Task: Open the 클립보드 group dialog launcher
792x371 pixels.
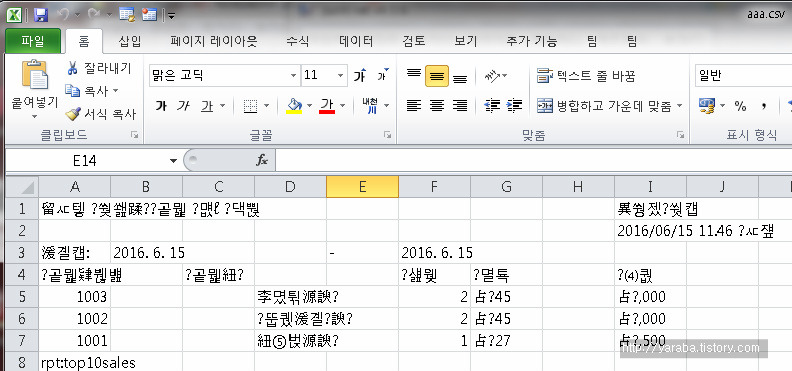Action: [134, 135]
